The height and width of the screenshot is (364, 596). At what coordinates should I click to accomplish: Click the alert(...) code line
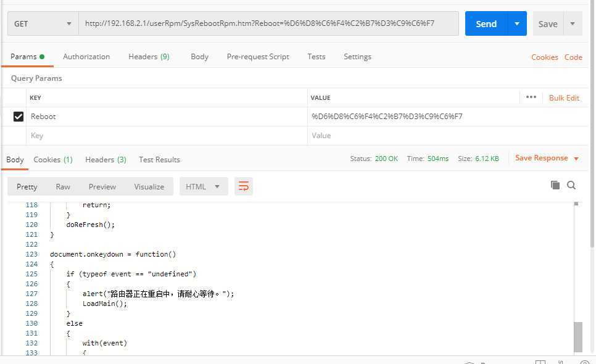(x=158, y=294)
